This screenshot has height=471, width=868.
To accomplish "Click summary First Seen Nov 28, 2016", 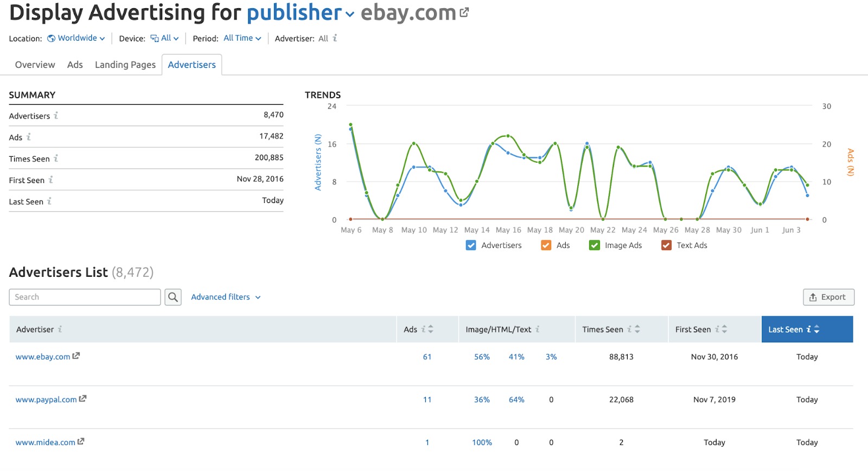I will [260, 179].
